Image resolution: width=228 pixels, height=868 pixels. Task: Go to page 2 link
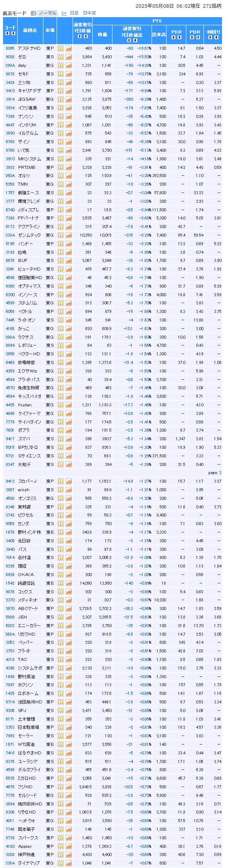click(220, 473)
